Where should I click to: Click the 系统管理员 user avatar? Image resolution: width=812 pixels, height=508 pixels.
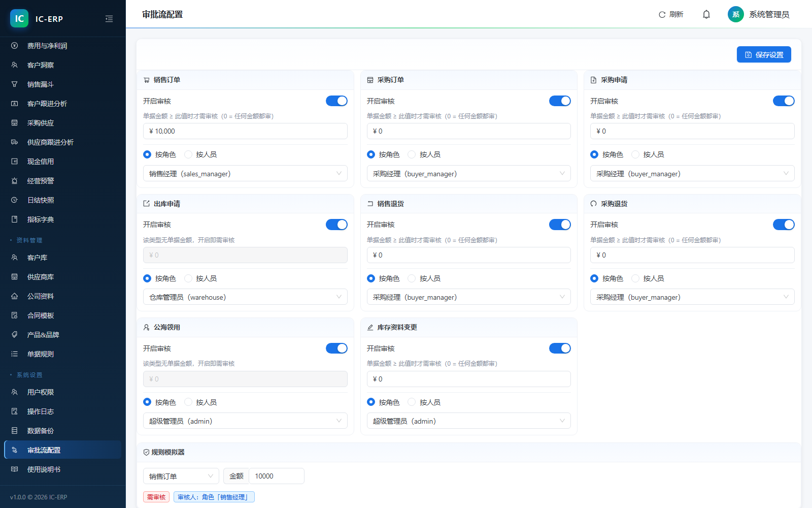tap(735, 14)
